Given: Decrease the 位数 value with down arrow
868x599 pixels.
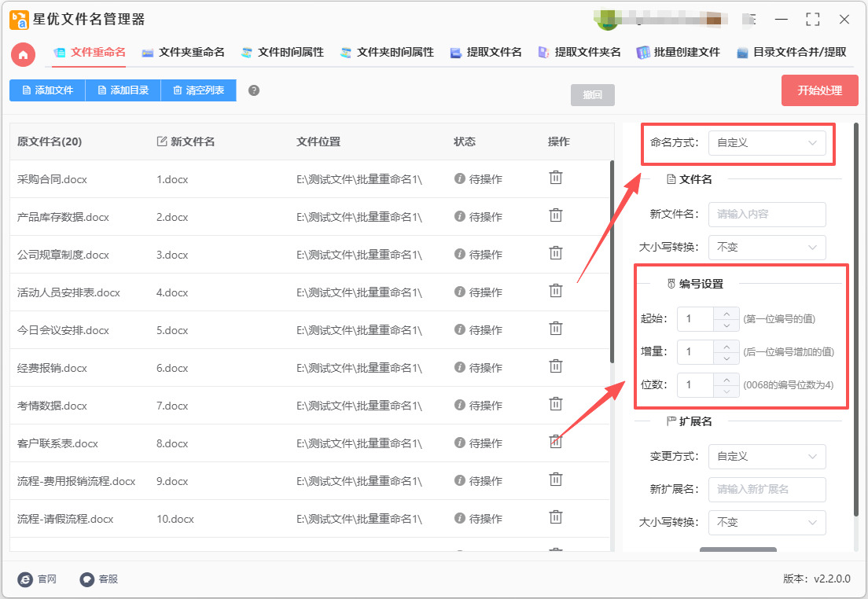Looking at the screenshot, I should click(x=726, y=391).
